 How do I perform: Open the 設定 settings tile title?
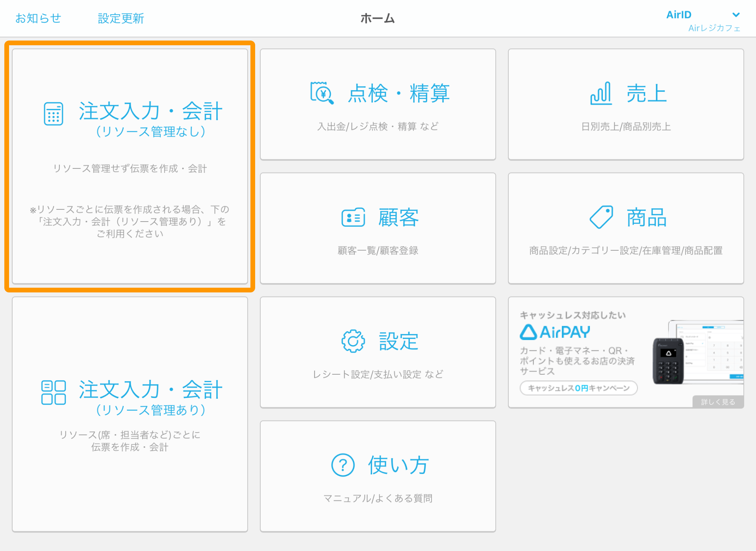[x=398, y=341]
